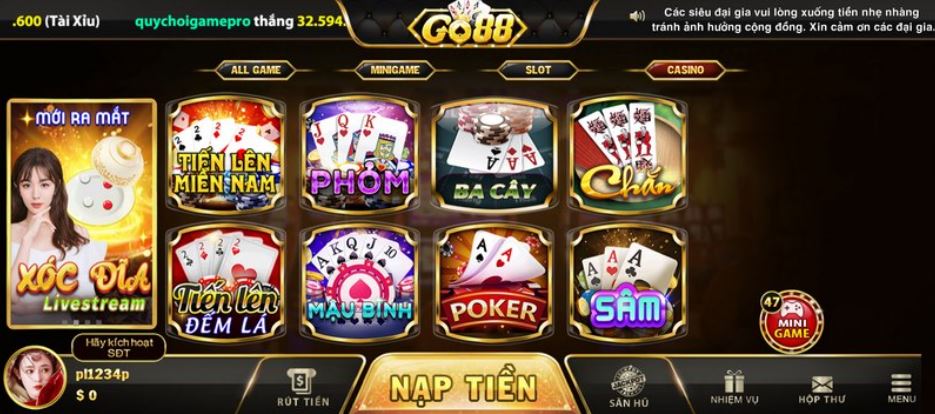
Task: Click the RÚT TIỀN withdraw button
Action: pos(303,387)
